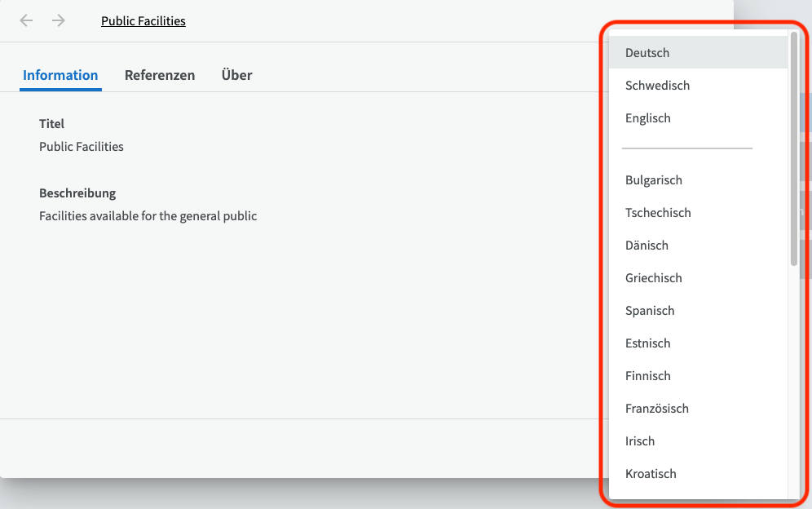
Task: Open the Public Facilities breadcrumb link
Action: 143,21
